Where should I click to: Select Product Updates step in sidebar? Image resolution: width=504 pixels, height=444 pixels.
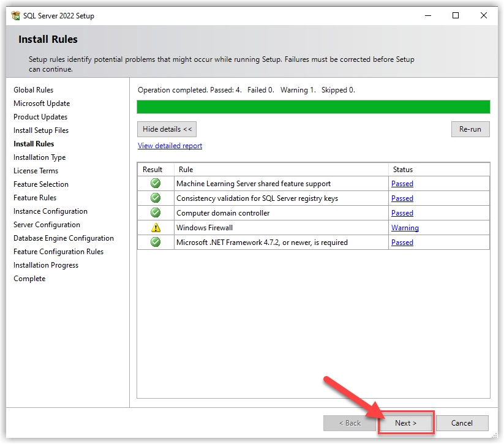coord(40,117)
